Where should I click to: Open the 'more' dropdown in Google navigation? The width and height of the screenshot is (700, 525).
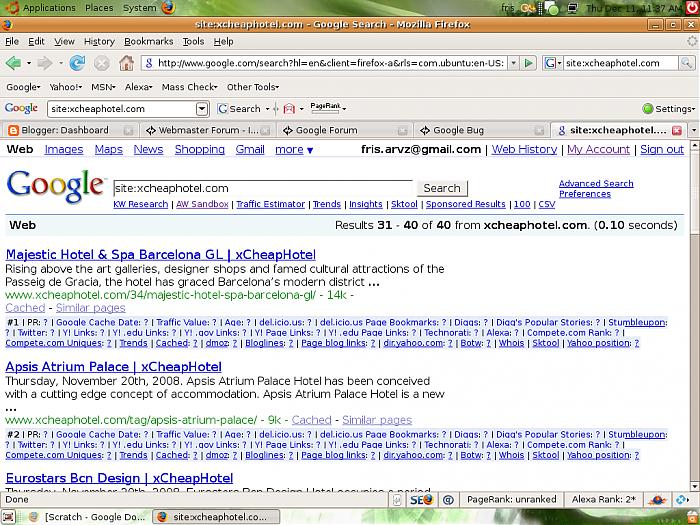(x=294, y=150)
